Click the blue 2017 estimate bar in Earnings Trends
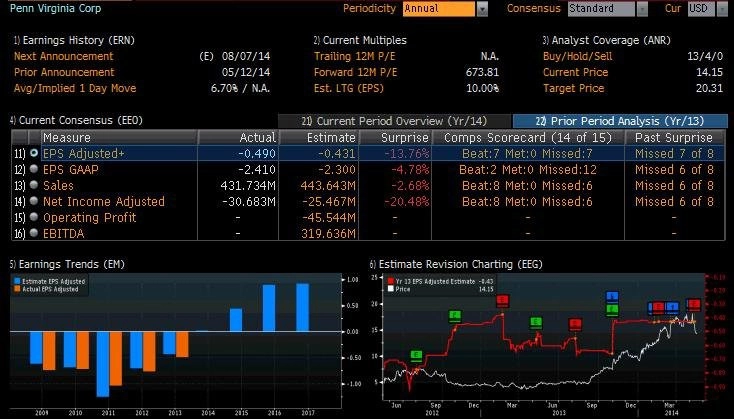The width and height of the screenshot is (734, 419). (x=302, y=308)
